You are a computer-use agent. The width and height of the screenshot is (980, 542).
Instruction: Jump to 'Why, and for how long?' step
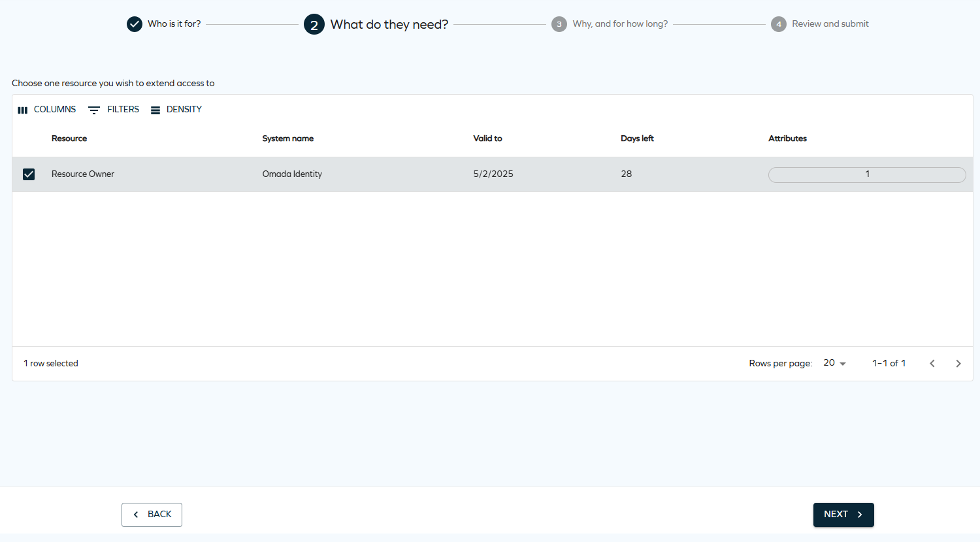pyautogui.click(x=620, y=24)
